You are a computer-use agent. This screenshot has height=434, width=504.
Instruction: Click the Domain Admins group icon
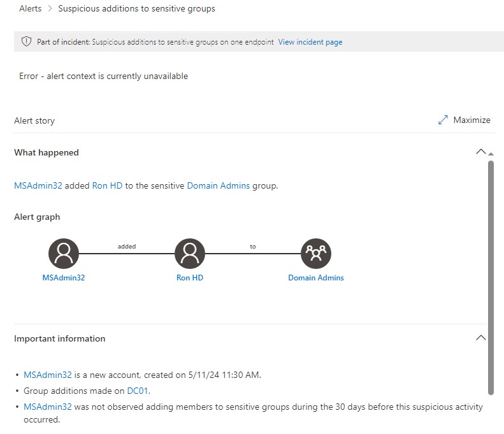click(x=316, y=254)
